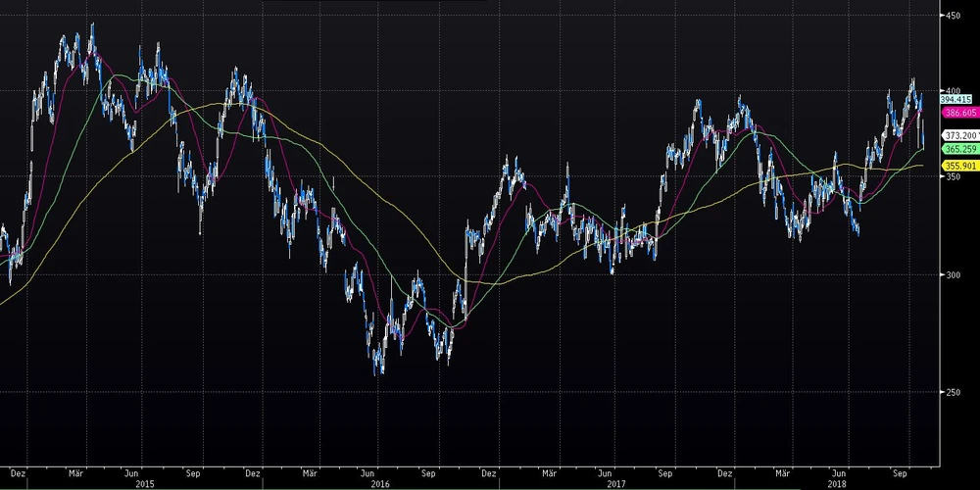Viewport: 980px width, 490px height.
Task: Select the yellow 355.901 moving average tag
Action: tap(956, 167)
